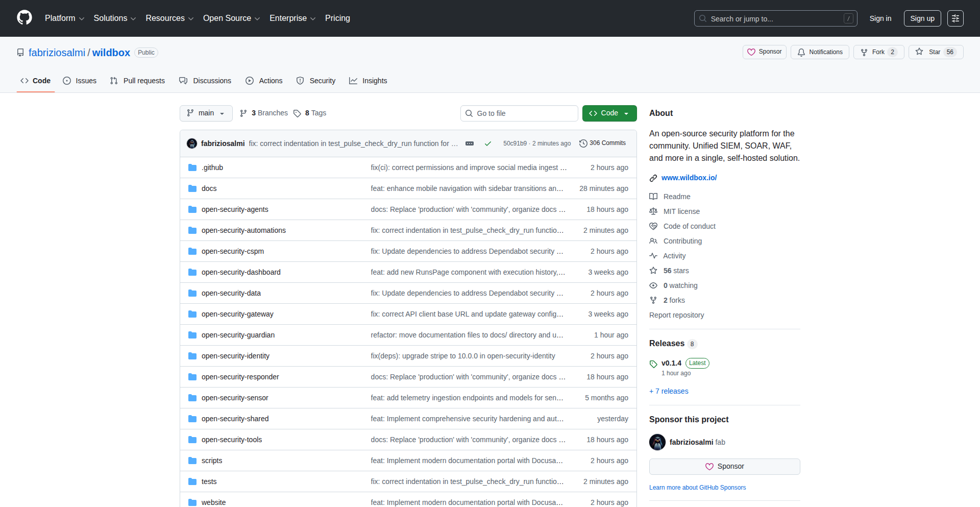Expand the Platform menu in header
The width and height of the screenshot is (980, 507).
[64, 18]
